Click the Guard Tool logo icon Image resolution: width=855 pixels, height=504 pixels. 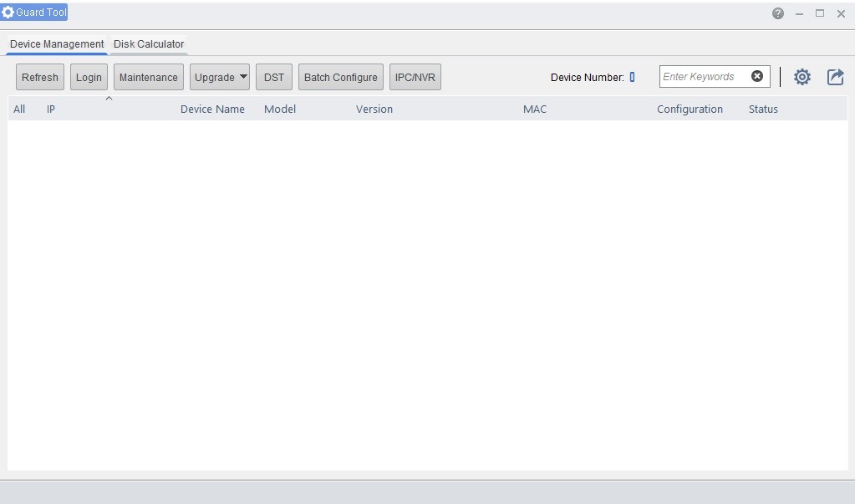click(x=8, y=12)
